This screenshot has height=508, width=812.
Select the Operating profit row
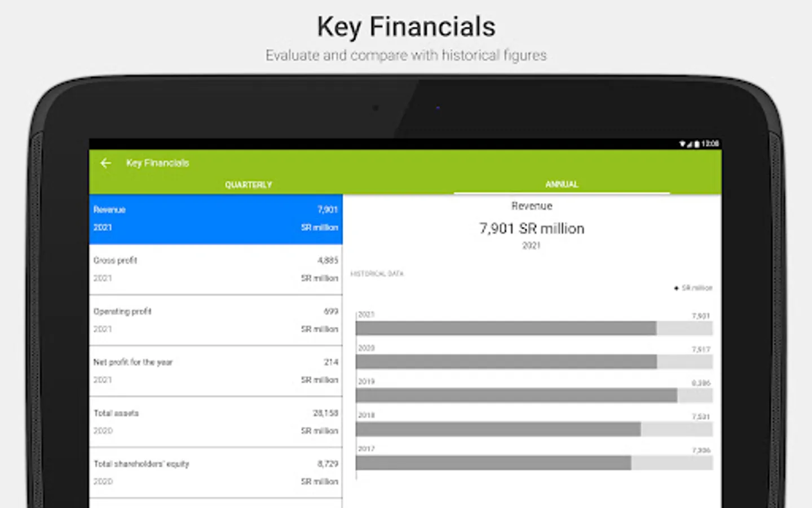216,320
